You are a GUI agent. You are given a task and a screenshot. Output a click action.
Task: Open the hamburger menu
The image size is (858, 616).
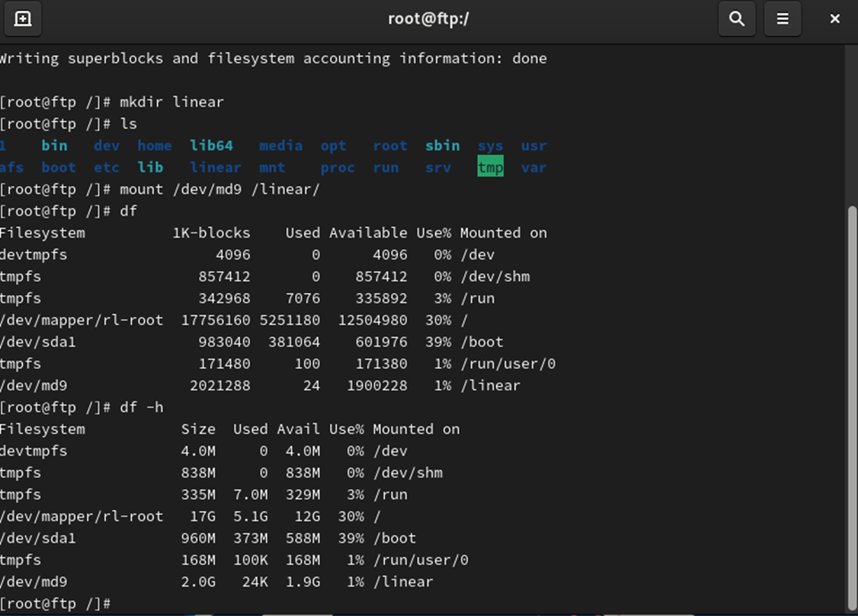(783, 19)
